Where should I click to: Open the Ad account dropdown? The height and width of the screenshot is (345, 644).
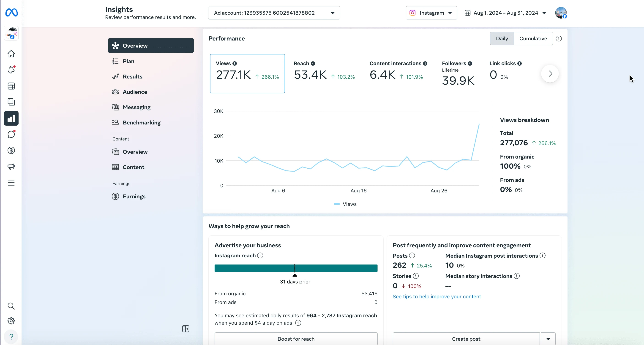(274, 13)
